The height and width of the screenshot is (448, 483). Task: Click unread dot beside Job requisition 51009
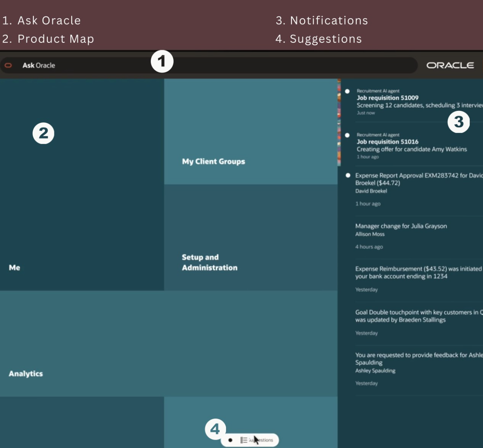click(x=347, y=91)
